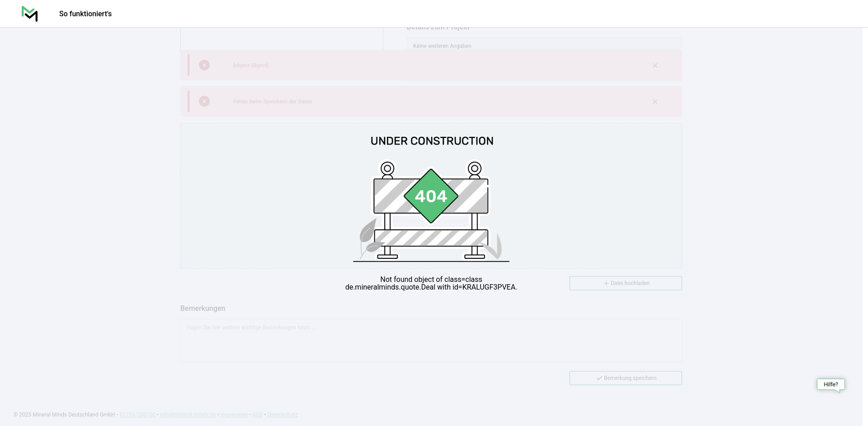The height and width of the screenshot is (426, 868).
Task: Click error icon in Fehler beim Speichern alert
Action: tap(204, 102)
